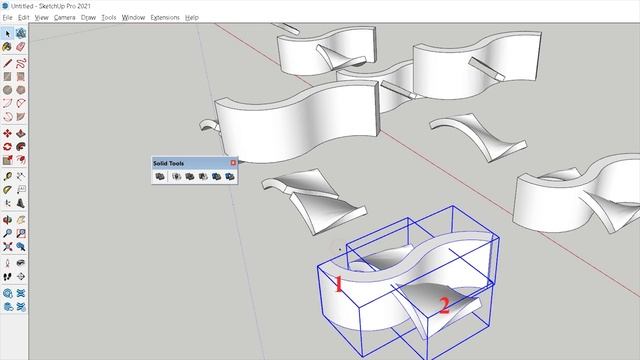Select the 3D Text tool

[21, 203]
